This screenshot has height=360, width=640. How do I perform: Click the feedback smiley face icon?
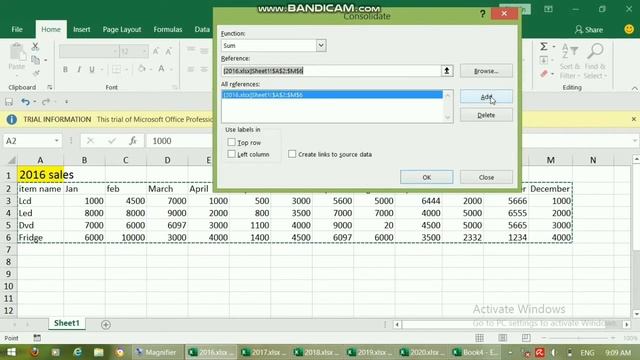coord(629,29)
